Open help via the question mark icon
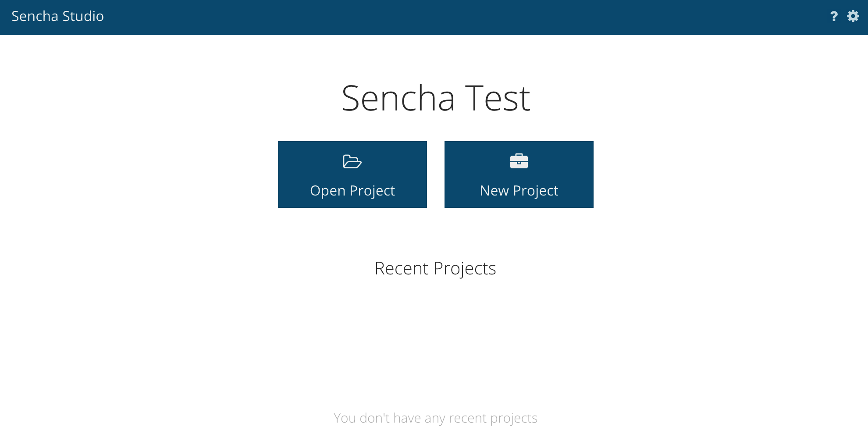This screenshot has width=868, height=441. [834, 16]
